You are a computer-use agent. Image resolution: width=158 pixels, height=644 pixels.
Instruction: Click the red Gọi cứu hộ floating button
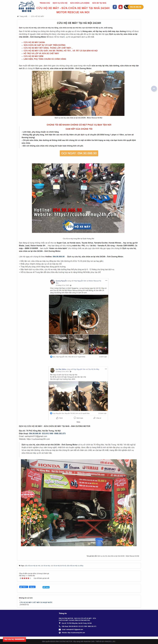tap(14, 639)
